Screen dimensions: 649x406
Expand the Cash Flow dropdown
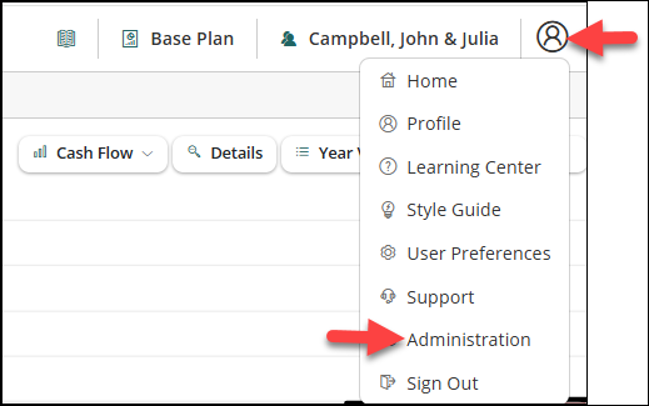(93, 154)
